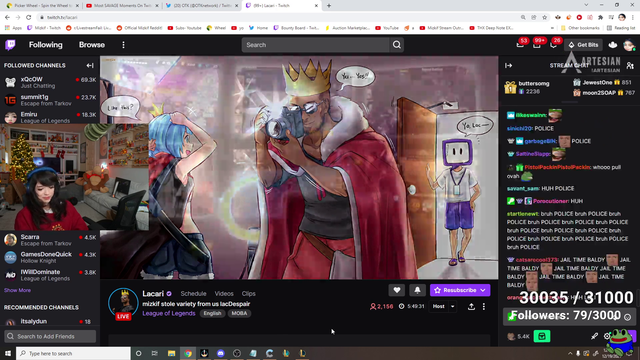Open the Twitch home logo
Screen dimensions: 640x360
[11, 45]
